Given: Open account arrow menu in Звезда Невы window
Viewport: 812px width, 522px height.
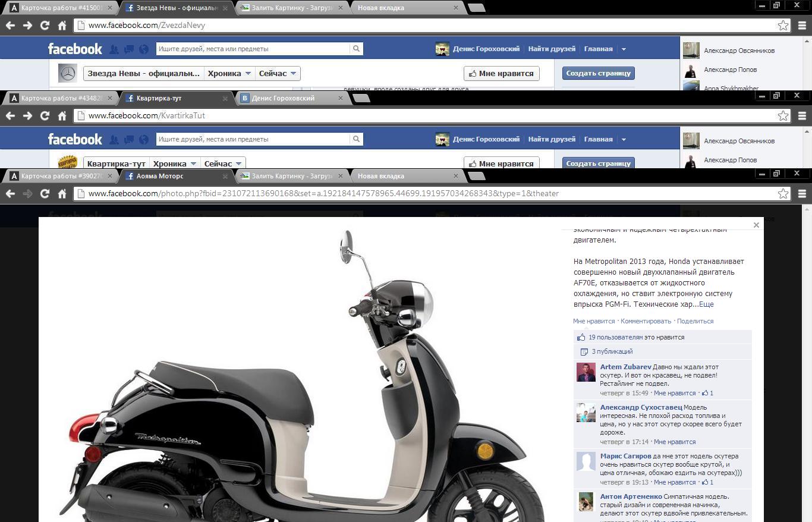Looking at the screenshot, I should coord(624,49).
